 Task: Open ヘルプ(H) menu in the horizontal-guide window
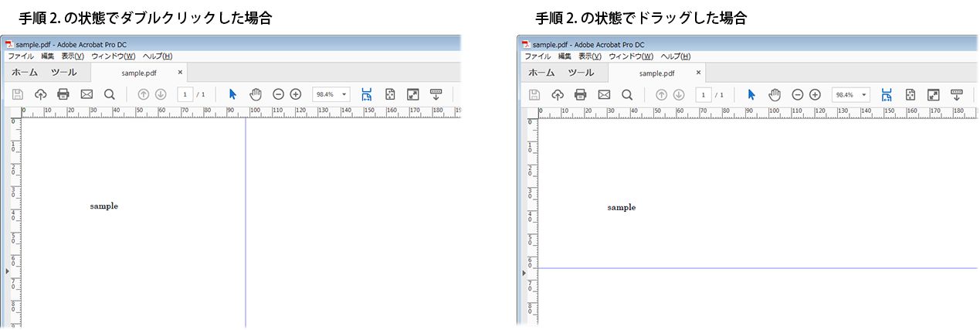(675, 56)
